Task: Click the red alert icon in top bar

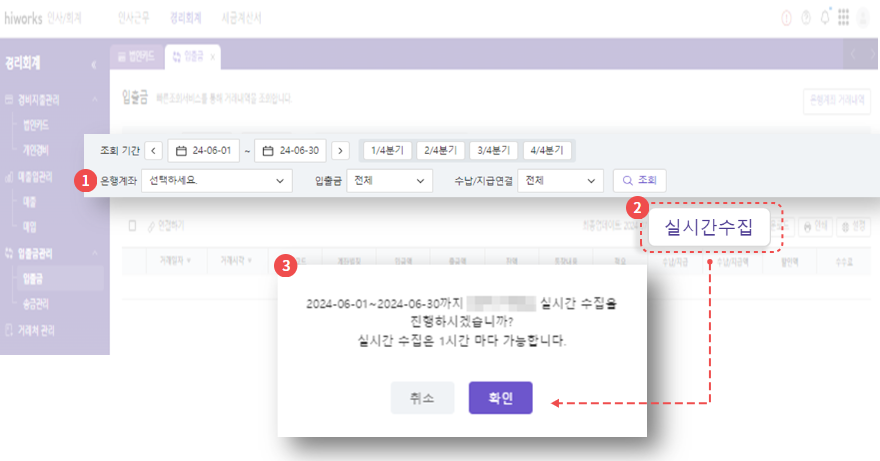Action: tap(786, 19)
